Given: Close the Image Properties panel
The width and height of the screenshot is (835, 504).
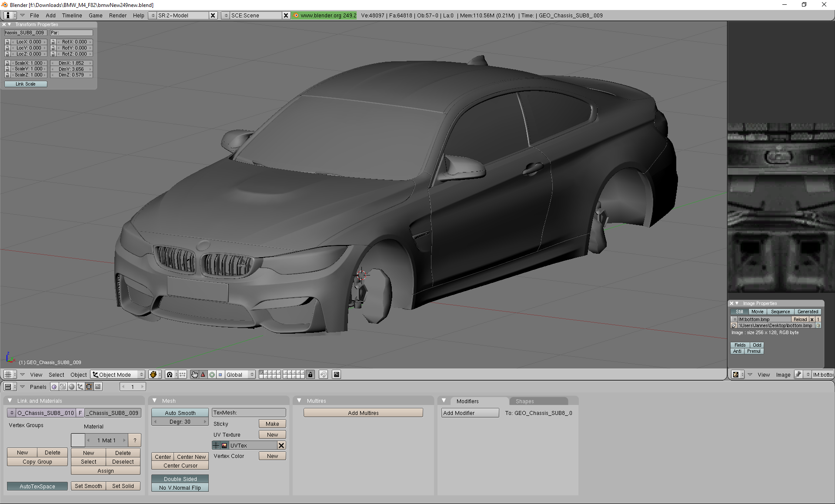Looking at the screenshot, I should click(x=731, y=303).
